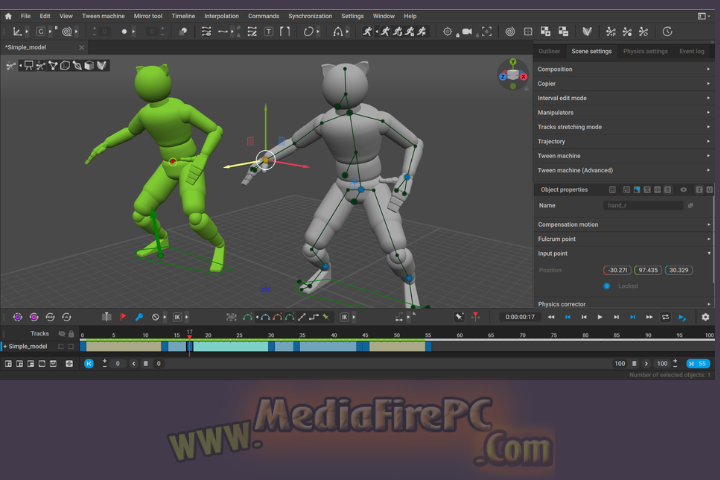Click the camera icon in the top toolbar
This screenshot has height=480, width=720.
point(467,32)
